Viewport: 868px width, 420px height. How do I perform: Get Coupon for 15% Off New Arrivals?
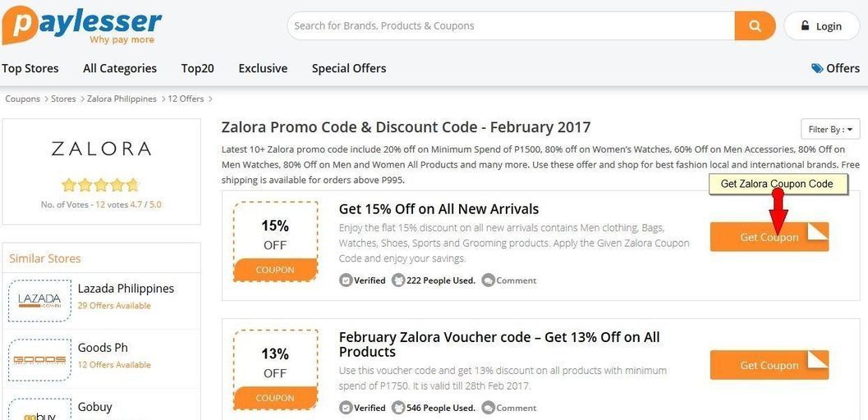pyautogui.click(x=769, y=237)
